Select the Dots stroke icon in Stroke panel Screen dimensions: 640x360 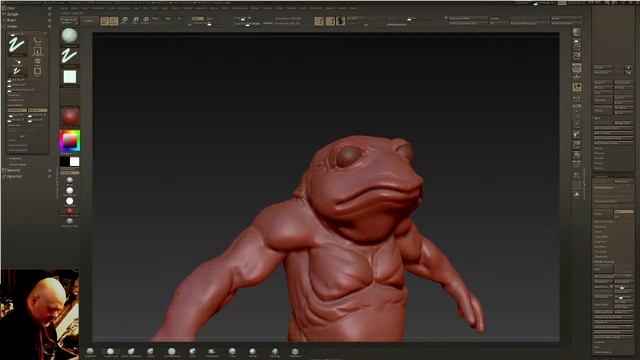[17, 62]
